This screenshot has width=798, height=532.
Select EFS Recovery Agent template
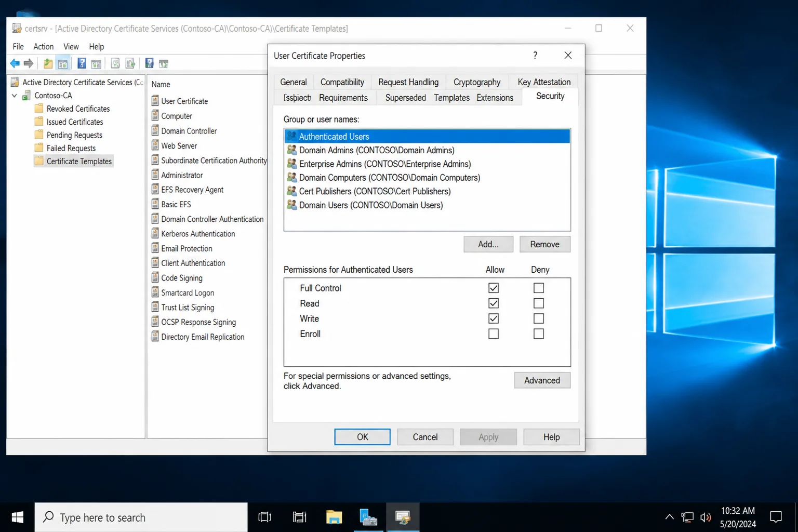[192, 190]
